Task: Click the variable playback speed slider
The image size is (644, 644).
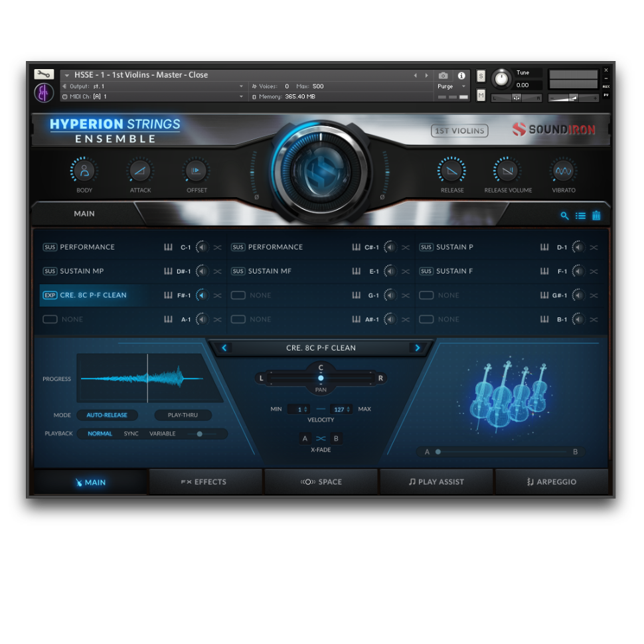Action: [201, 434]
